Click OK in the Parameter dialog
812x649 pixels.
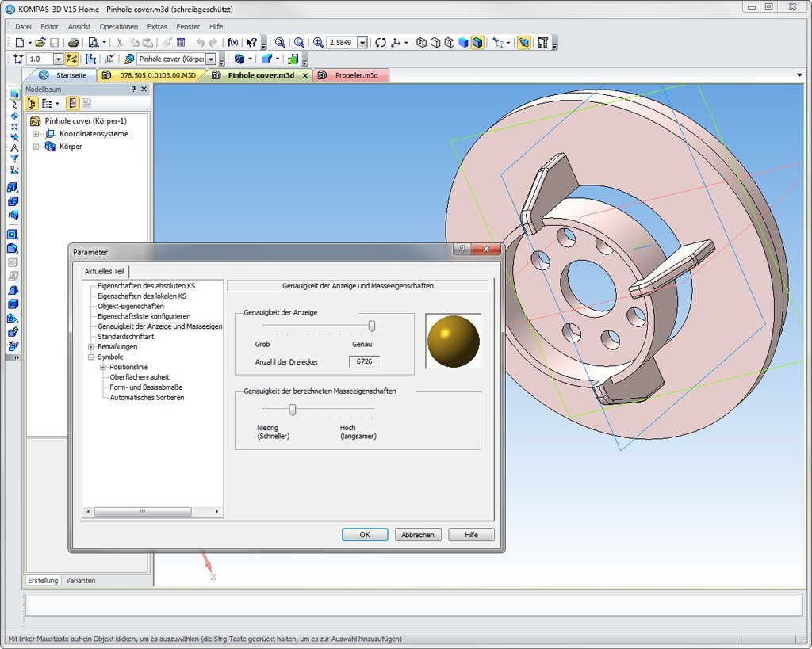(365, 535)
